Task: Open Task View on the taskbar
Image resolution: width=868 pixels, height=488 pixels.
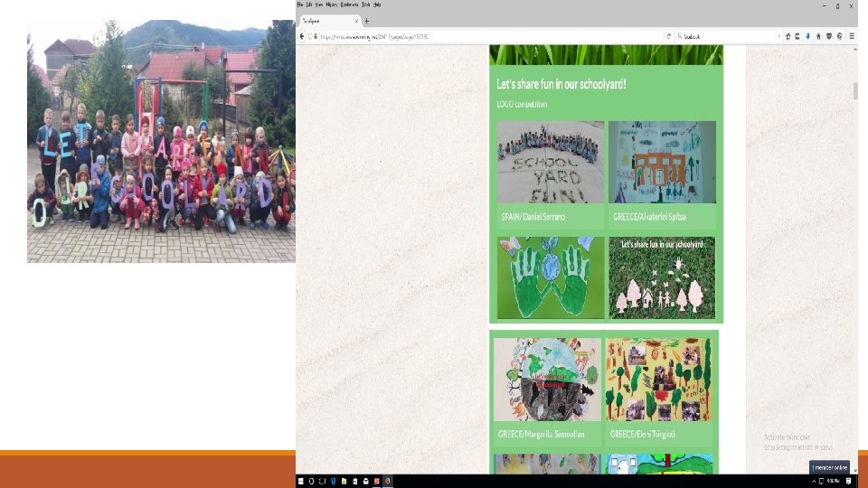Action: click(x=322, y=482)
